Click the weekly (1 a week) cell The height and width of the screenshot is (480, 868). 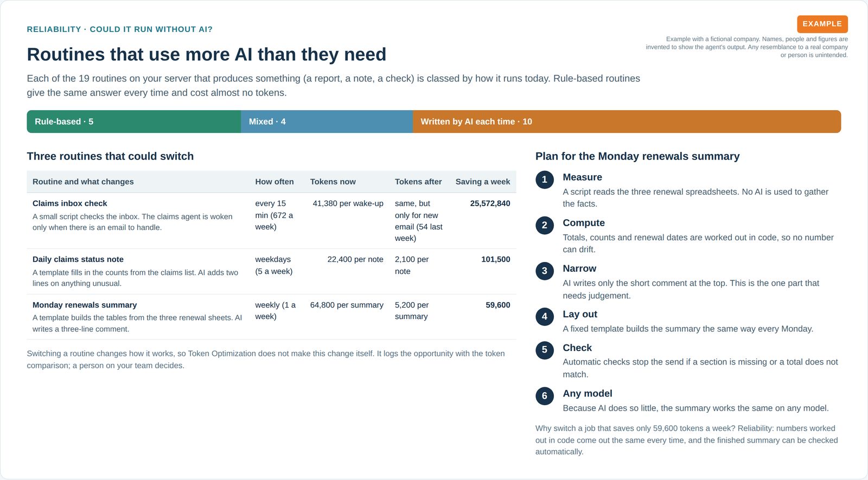coord(276,311)
